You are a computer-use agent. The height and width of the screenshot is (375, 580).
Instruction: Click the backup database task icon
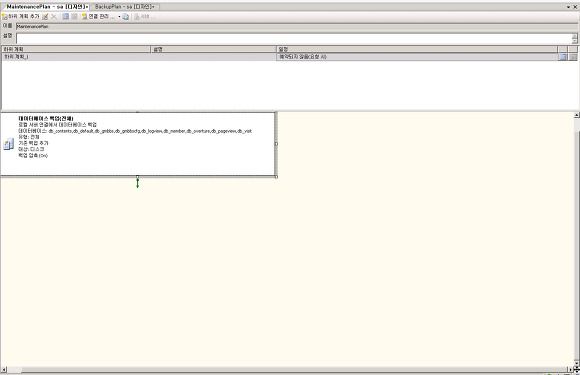(9, 144)
